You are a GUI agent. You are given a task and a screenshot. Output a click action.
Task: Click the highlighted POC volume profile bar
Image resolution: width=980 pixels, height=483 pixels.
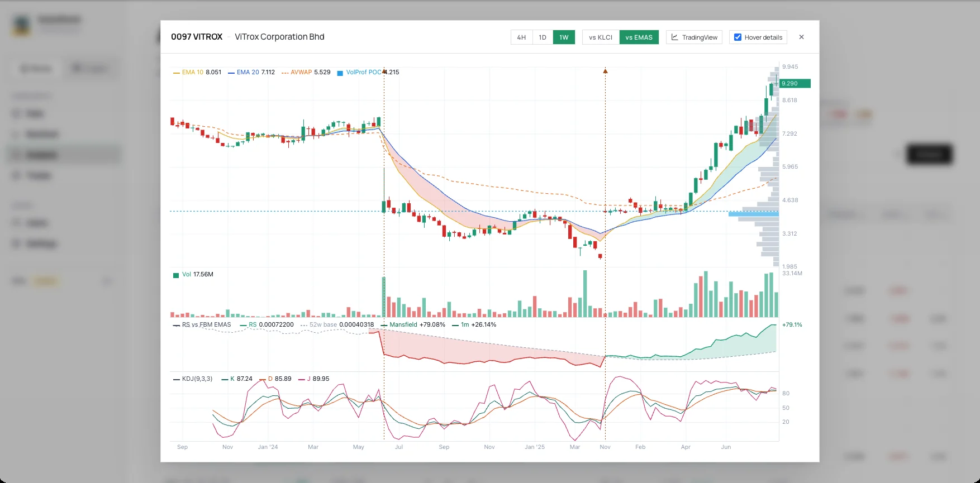coord(754,214)
